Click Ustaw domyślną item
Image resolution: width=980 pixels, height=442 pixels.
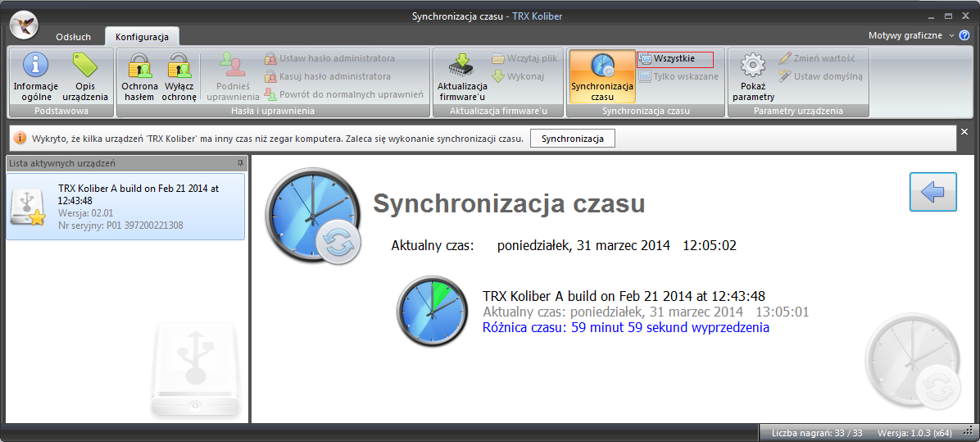tap(820, 76)
